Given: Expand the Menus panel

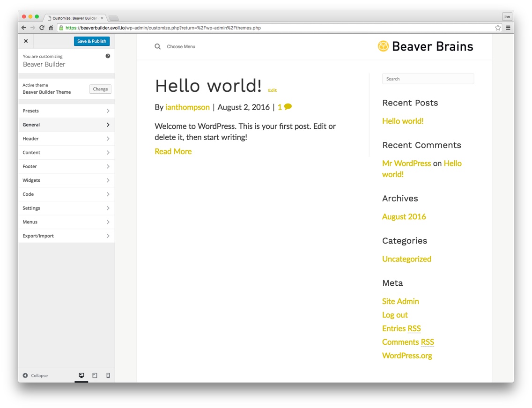Looking at the screenshot, I should 66,223.
